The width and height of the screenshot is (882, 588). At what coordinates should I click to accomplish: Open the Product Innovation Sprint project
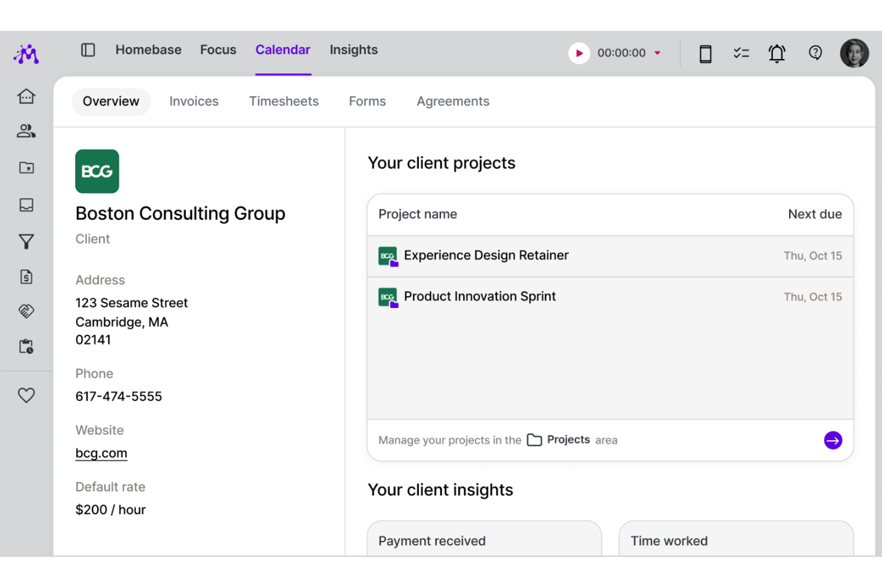[x=610, y=297]
